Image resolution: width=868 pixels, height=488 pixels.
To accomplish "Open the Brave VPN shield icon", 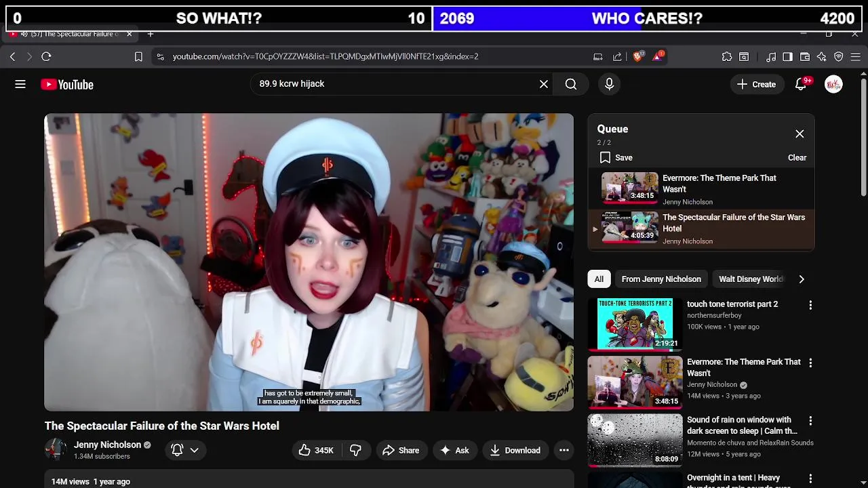I will click(x=839, y=57).
